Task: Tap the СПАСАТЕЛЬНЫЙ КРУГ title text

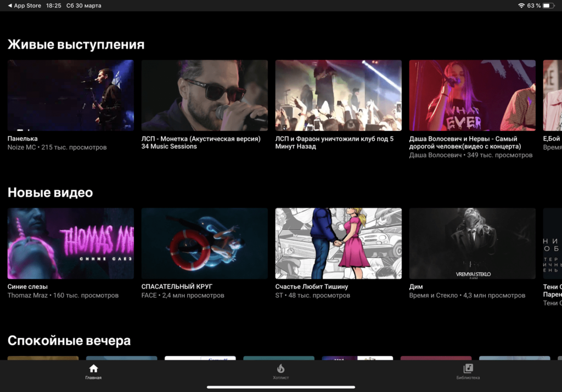Action: point(177,287)
